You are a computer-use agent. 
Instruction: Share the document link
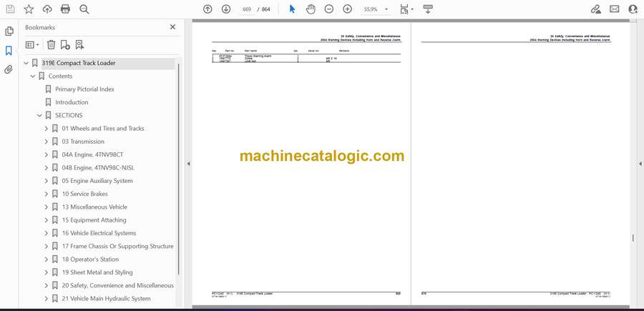(596, 9)
